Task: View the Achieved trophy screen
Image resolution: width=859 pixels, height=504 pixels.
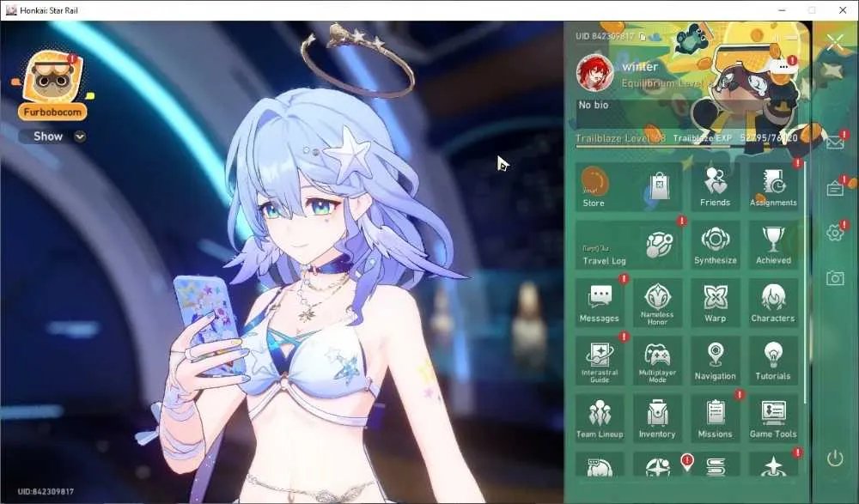Action: point(773,245)
